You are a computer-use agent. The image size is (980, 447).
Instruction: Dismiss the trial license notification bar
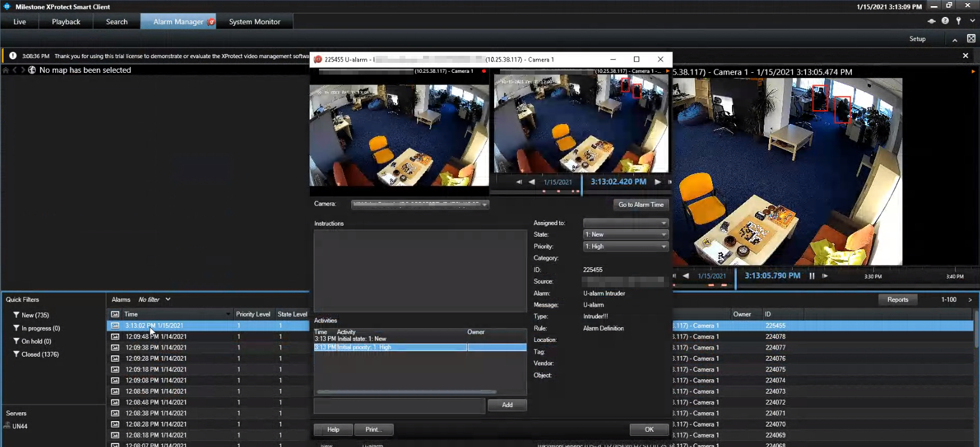[965, 56]
